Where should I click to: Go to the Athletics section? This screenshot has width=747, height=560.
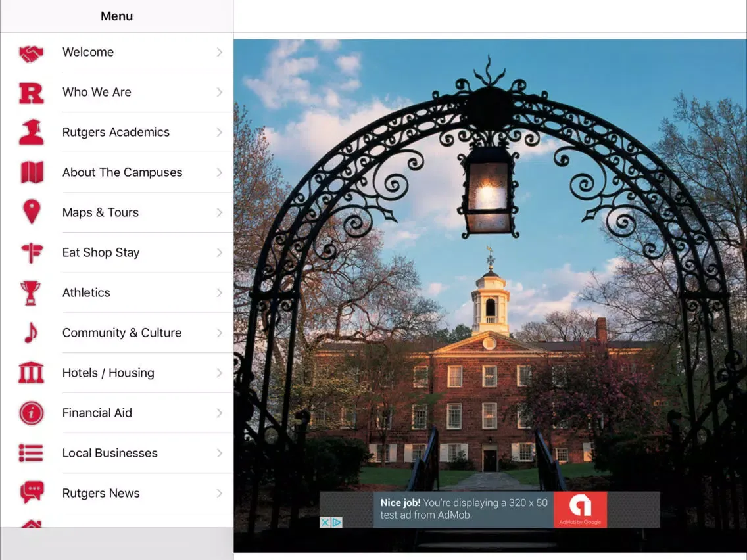[x=117, y=292]
